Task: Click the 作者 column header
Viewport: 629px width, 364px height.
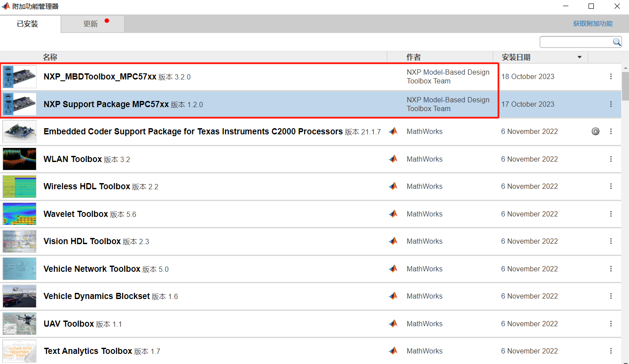Action: click(413, 57)
